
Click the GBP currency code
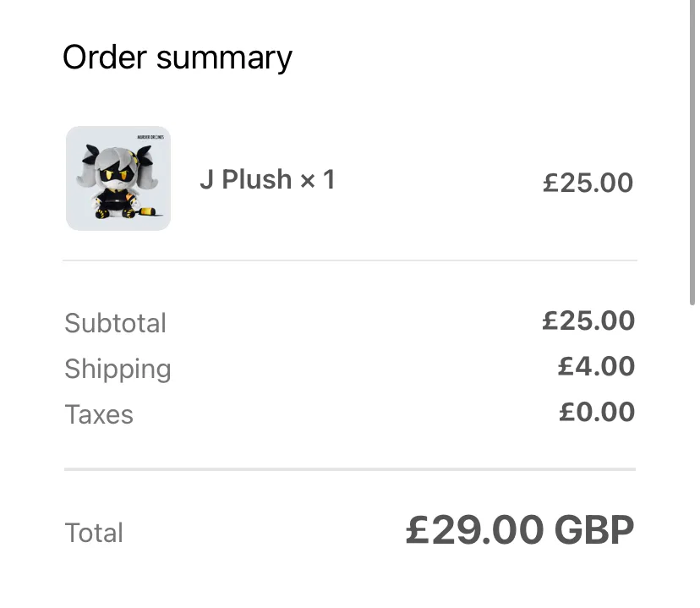[x=594, y=530]
